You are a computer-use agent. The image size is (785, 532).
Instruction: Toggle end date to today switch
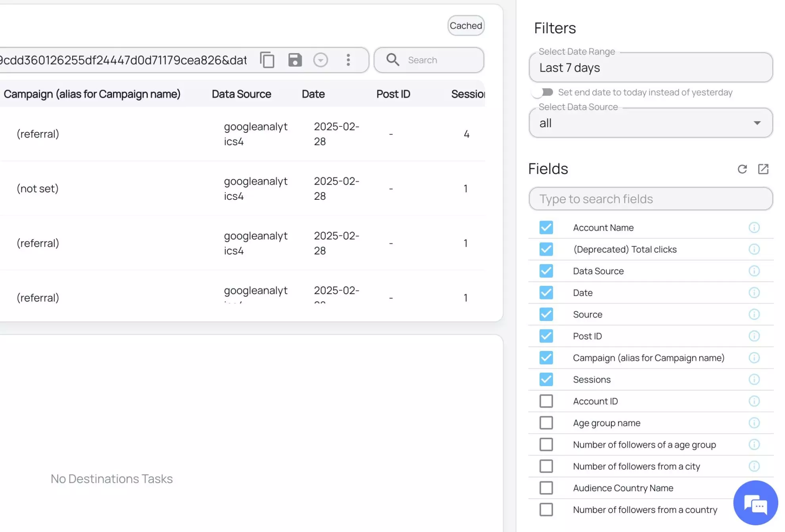pos(542,92)
